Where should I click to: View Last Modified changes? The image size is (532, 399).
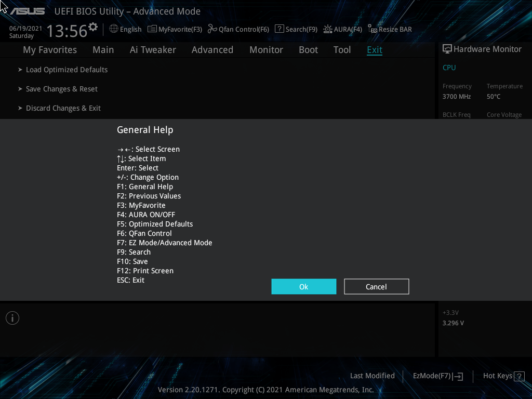coord(372,376)
